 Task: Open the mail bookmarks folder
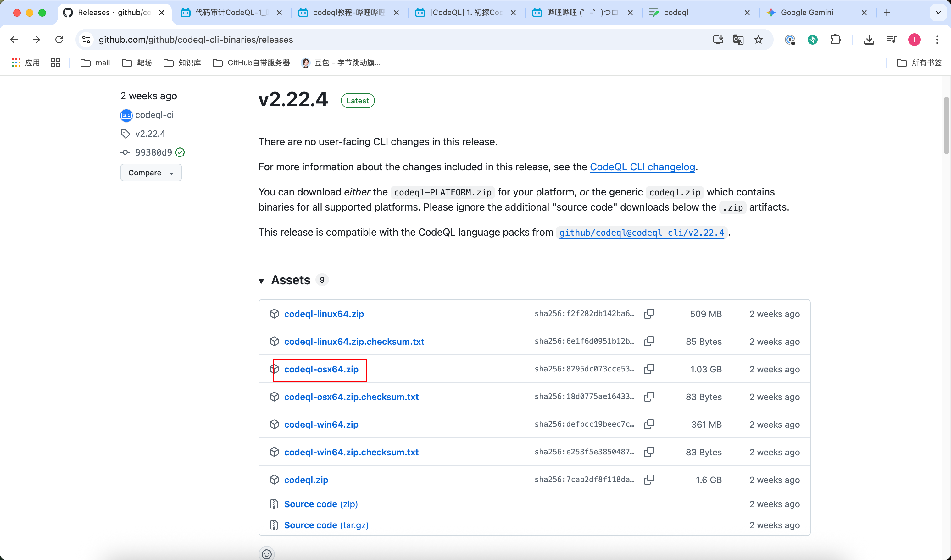[x=95, y=63]
